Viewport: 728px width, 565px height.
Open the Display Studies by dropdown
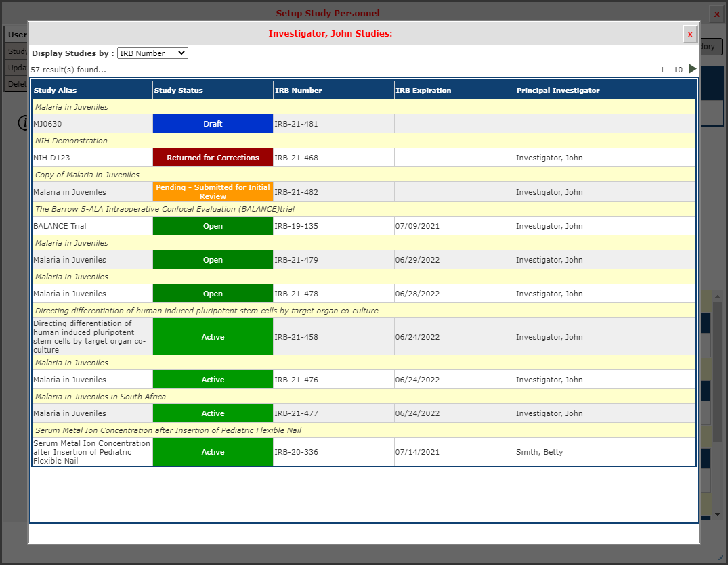tap(152, 53)
